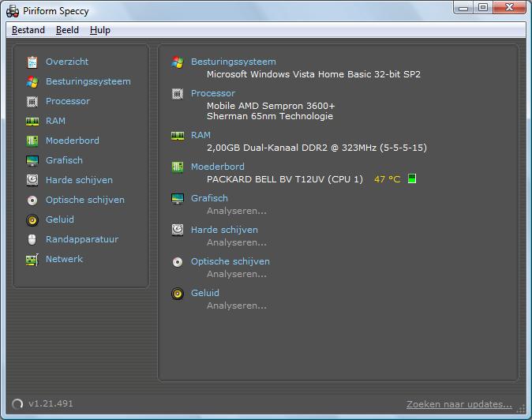Viewport: 532px width, 420px height.
Task: Maximize the Speccy window
Action: coord(483,7)
